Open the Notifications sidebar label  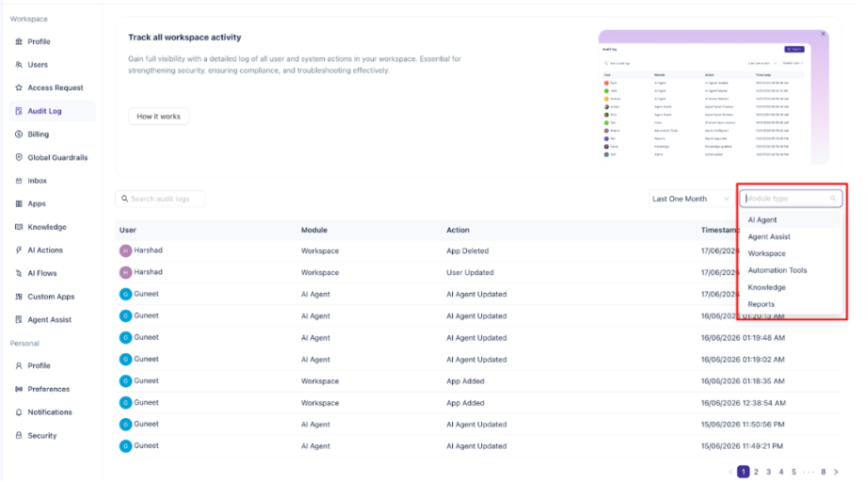click(x=50, y=413)
